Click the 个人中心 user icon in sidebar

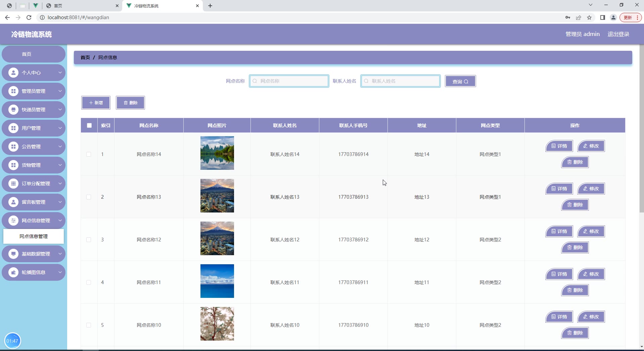pos(13,73)
